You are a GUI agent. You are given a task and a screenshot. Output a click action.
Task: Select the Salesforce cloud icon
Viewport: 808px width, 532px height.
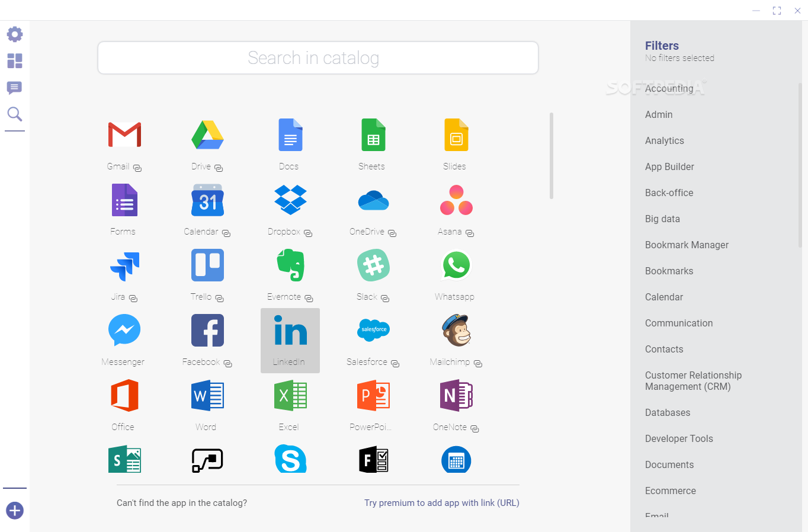373,330
